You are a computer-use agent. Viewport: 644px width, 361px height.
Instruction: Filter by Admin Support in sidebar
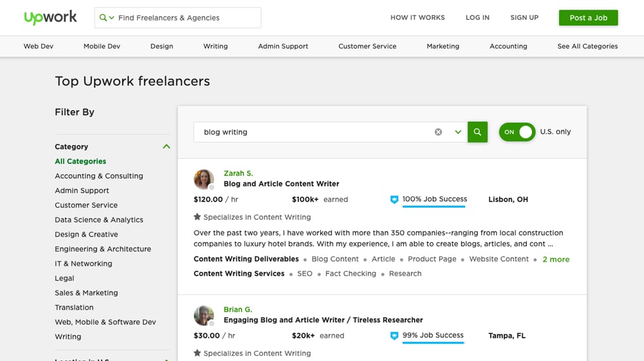coord(82,190)
